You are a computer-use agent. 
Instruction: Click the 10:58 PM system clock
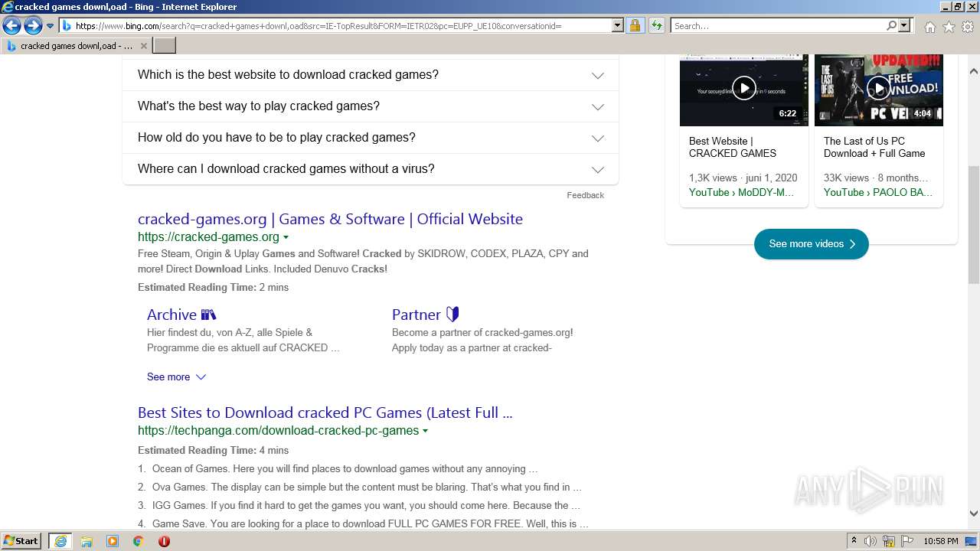click(x=941, y=541)
